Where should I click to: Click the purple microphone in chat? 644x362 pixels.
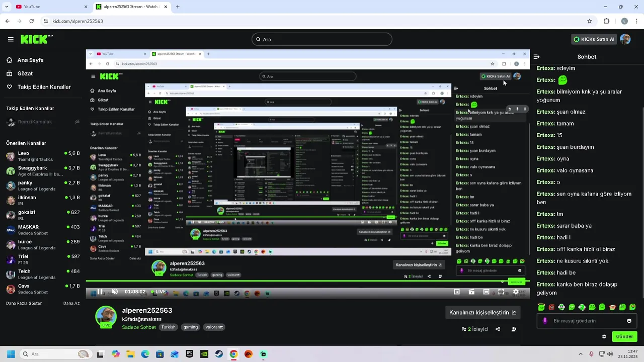545,321
